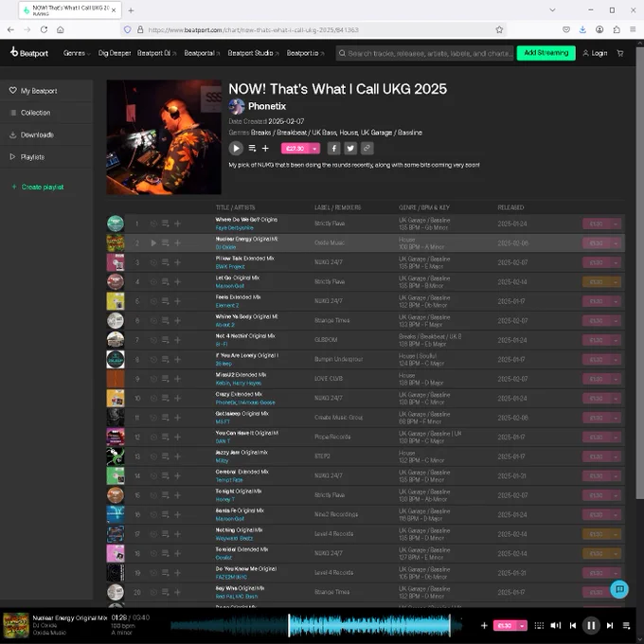This screenshot has width=644, height=644.
Task: Open Playlists in sidebar
Action: click(46, 157)
